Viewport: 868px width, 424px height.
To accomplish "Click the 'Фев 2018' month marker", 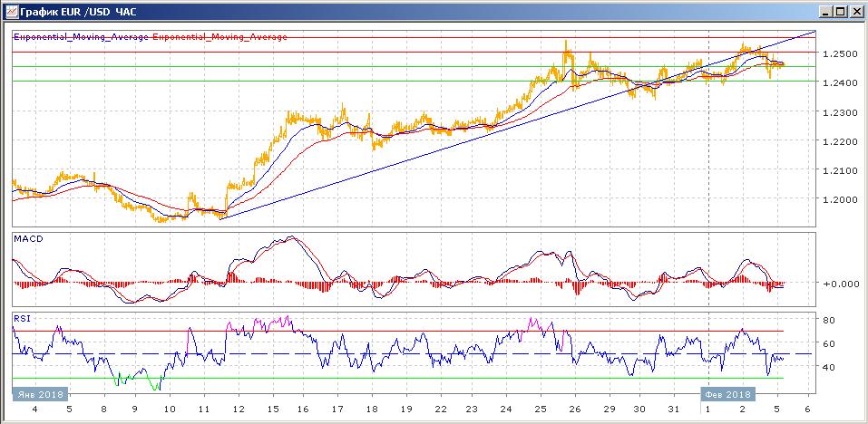I will point(728,394).
